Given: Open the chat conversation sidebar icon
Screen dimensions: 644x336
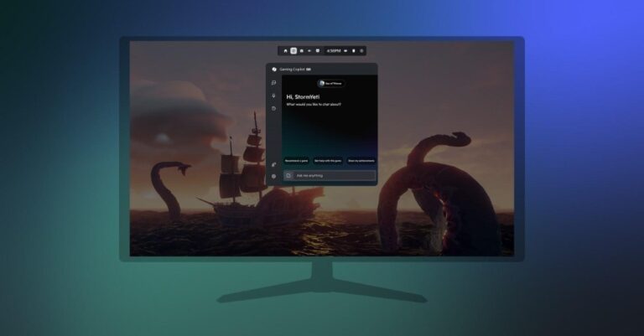Looking at the screenshot, I should pos(274,84).
